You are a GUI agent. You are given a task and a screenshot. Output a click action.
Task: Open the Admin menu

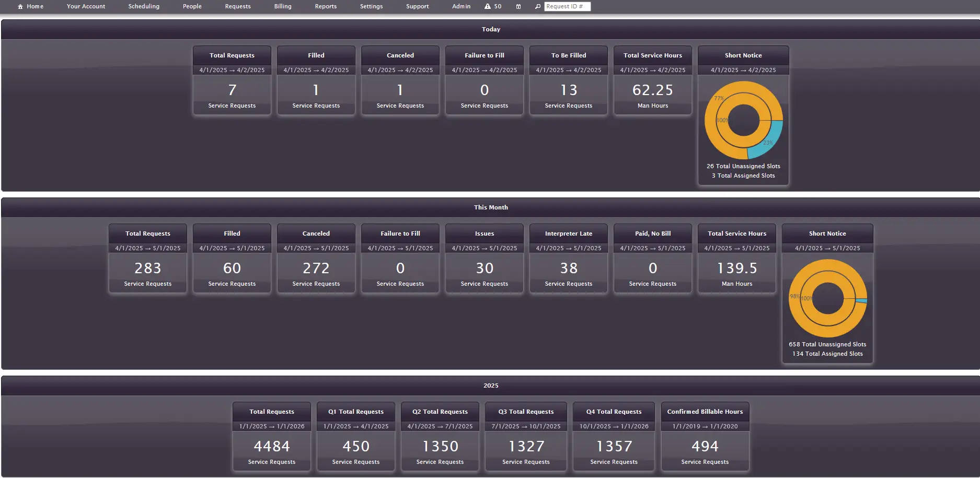click(461, 7)
